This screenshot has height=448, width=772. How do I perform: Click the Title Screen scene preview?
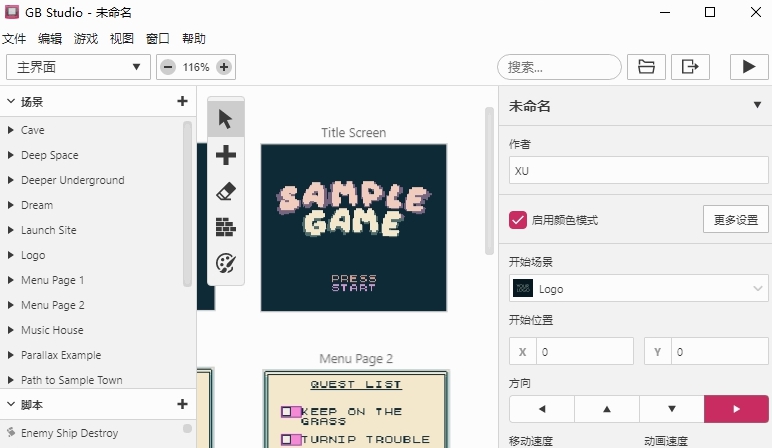(354, 227)
